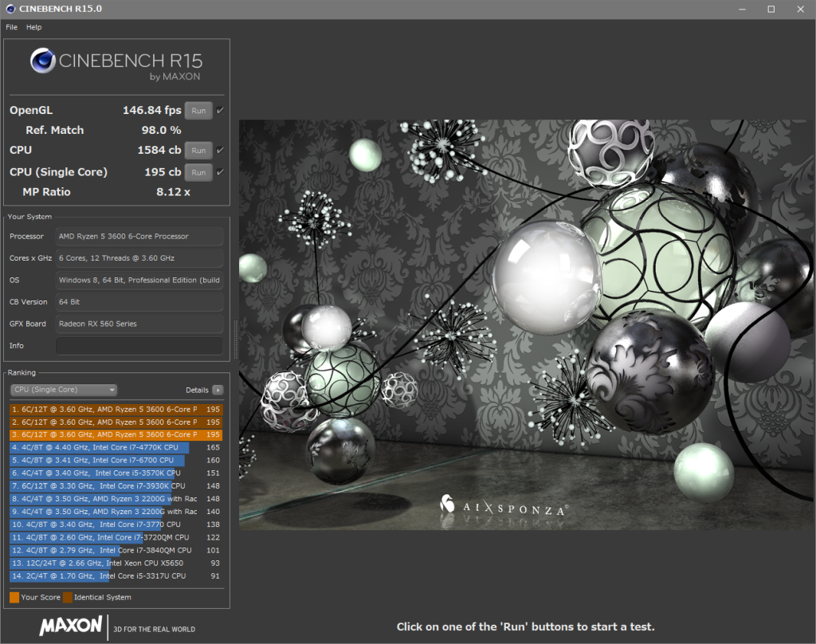Click the CB Version field showing 64 Bit
Image resolution: width=816 pixels, height=644 pixels.
(139, 302)
